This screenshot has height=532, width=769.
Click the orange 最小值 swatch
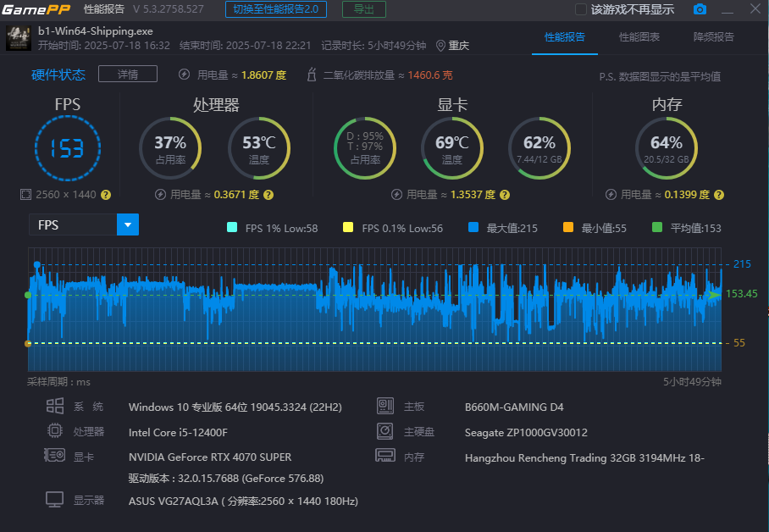568,227
